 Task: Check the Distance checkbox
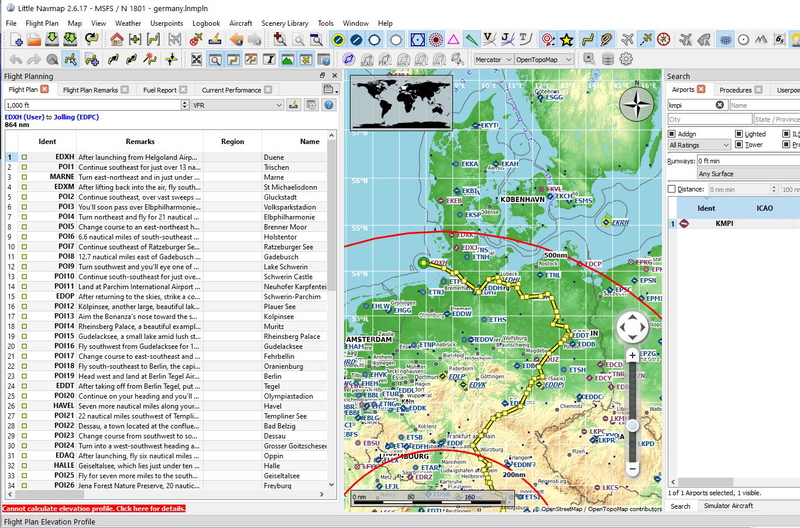tap(672, 189)
